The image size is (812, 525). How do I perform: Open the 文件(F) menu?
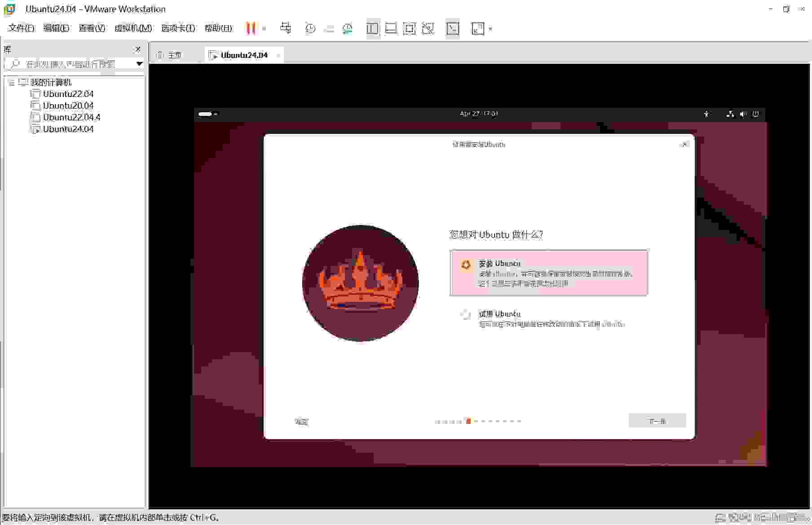click(21, 28)
